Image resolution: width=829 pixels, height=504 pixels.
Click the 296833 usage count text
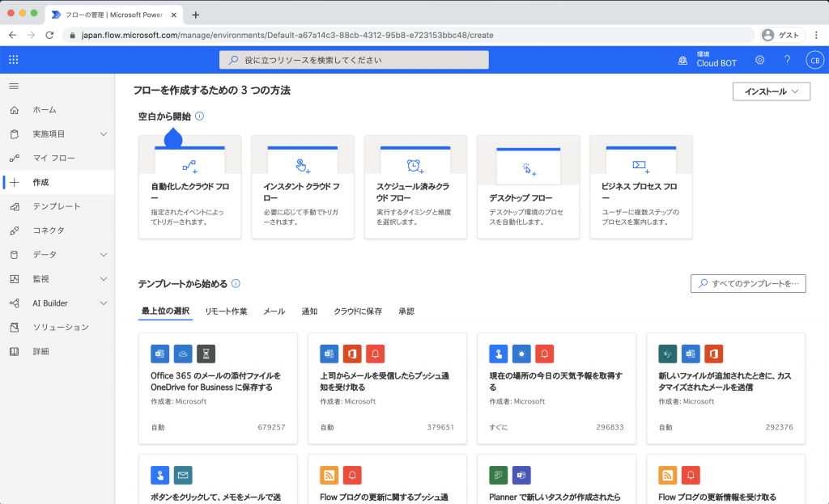click(610, 427)
